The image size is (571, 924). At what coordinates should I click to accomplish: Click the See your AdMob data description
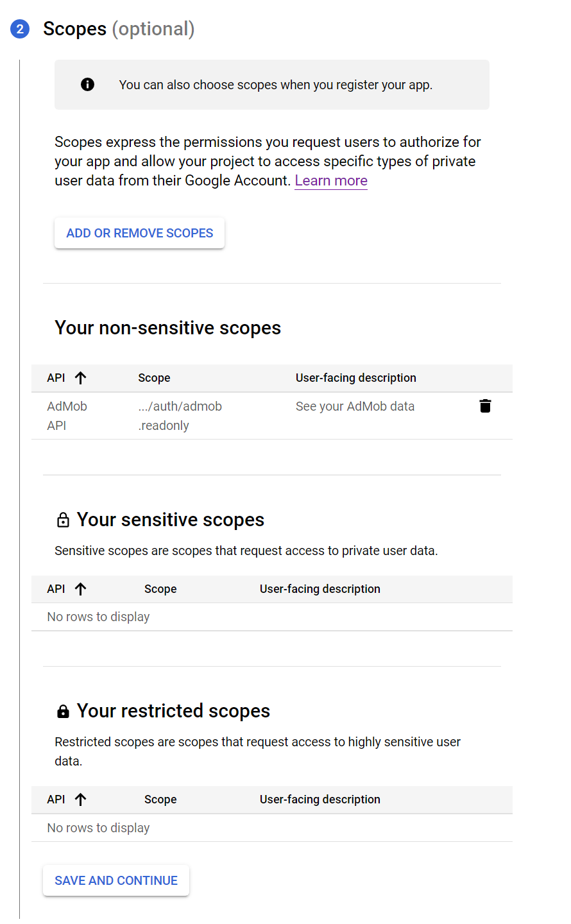(355, 406)
